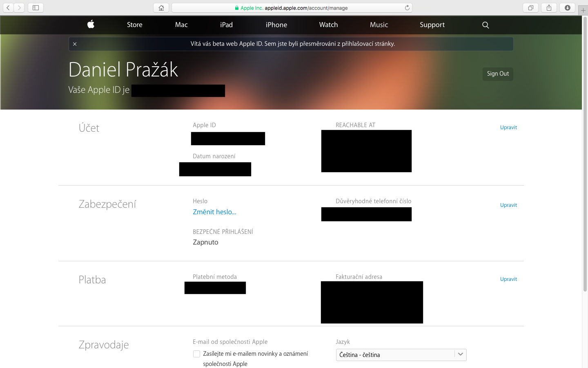Show the Downloads icon in toolbar

pos(567,8)
